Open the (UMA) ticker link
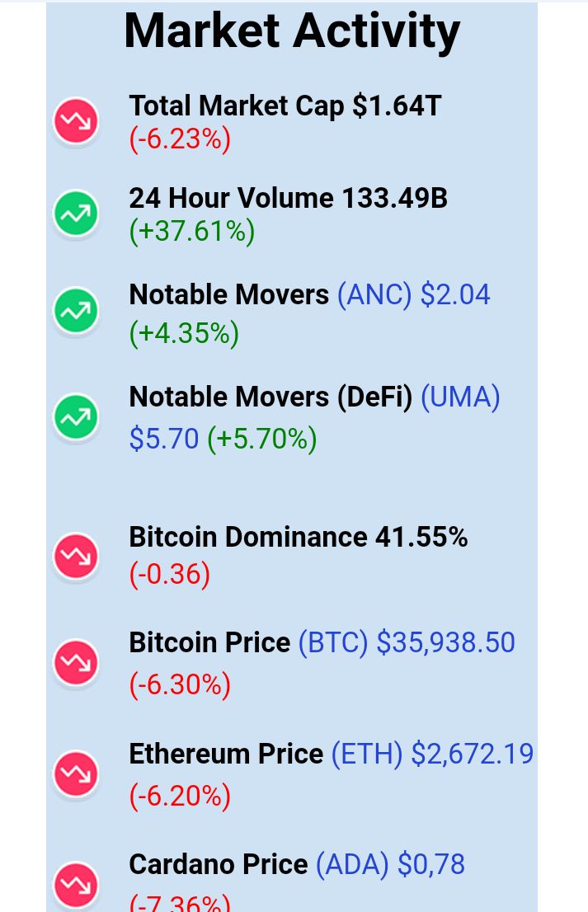This screenshot has width=588, height=912. click(x=460, y=397)
